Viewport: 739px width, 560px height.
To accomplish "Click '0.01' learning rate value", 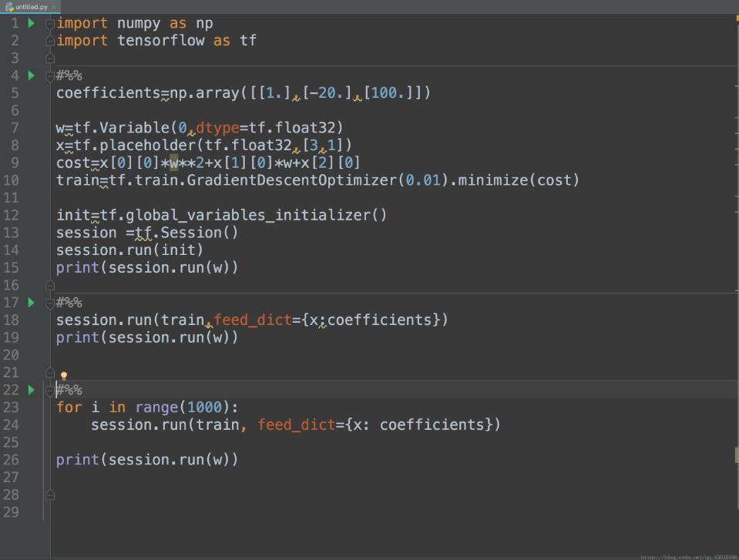I will pyautogui.click(x=423, y=180).
